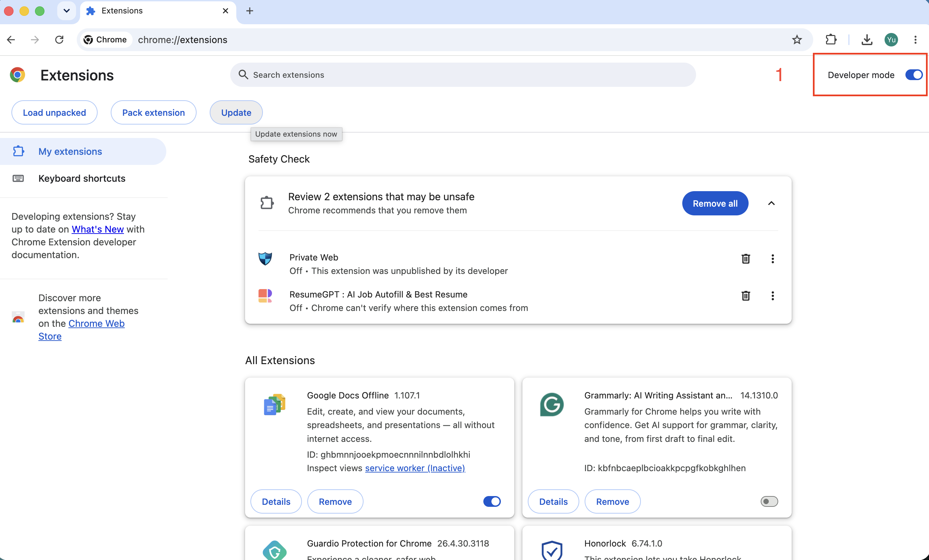This screenshot has height=560, width=929.
Task: Click the Grammarly extension icon
Action: pos(552,405)
